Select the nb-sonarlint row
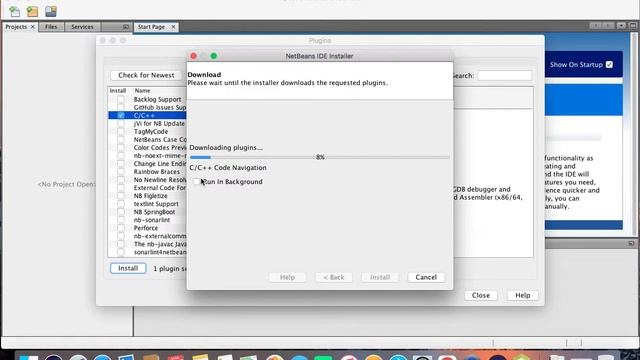640x360 pixels. coord(147,220)
